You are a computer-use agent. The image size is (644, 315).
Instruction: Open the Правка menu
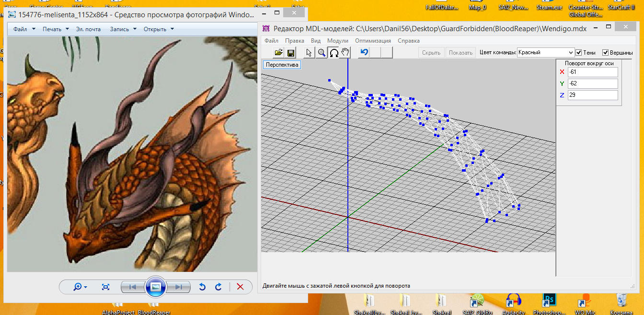coord(295,41)
